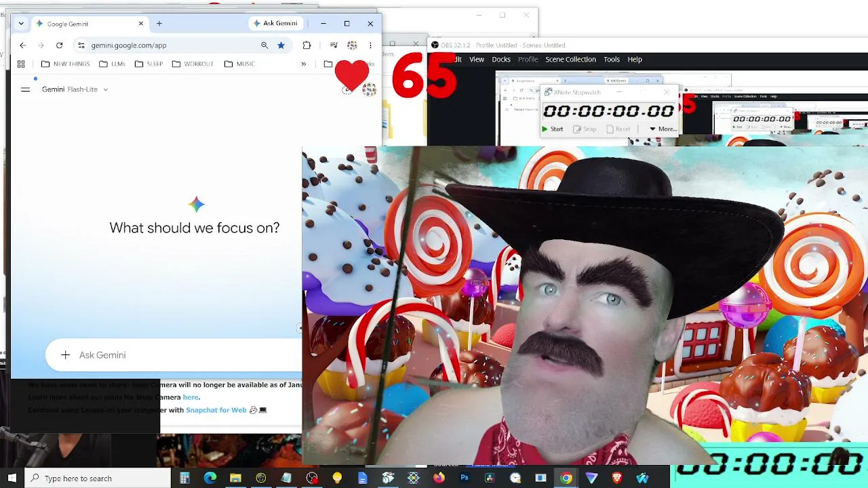
Task: Open the Help menu in OBS
Action: coord(635,60)
